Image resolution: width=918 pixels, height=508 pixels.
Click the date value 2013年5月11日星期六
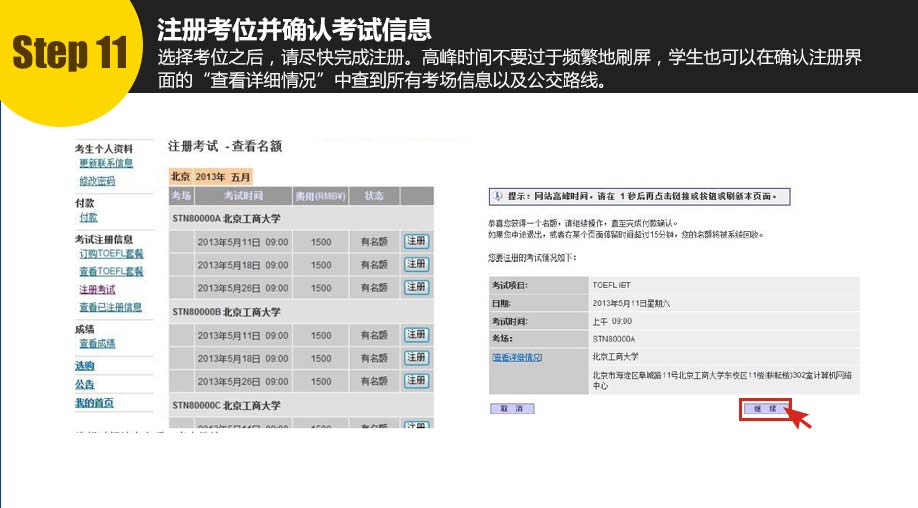coord(631,303)
